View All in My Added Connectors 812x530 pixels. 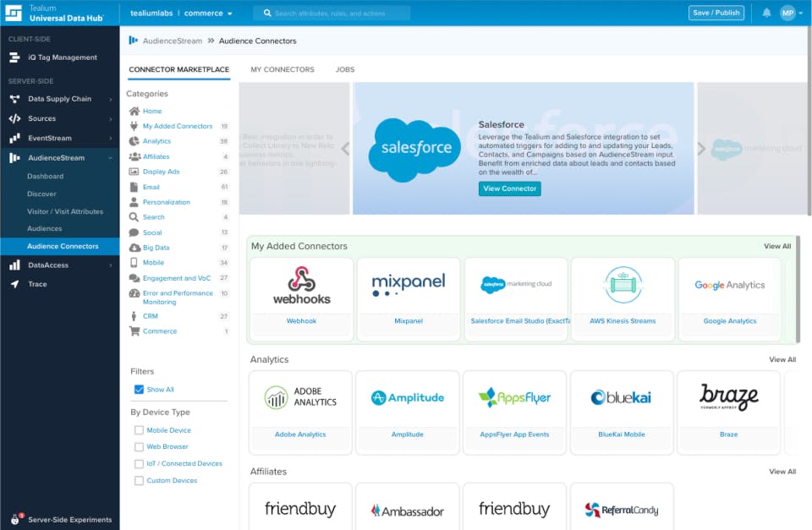pyautogui.click(x=777, y=246)
